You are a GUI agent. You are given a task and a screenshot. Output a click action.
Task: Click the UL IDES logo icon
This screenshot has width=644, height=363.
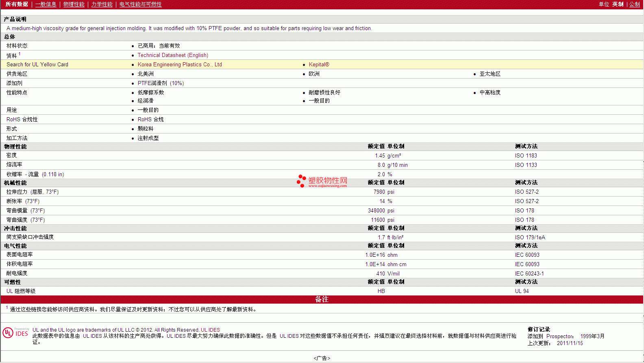[15, 332]
